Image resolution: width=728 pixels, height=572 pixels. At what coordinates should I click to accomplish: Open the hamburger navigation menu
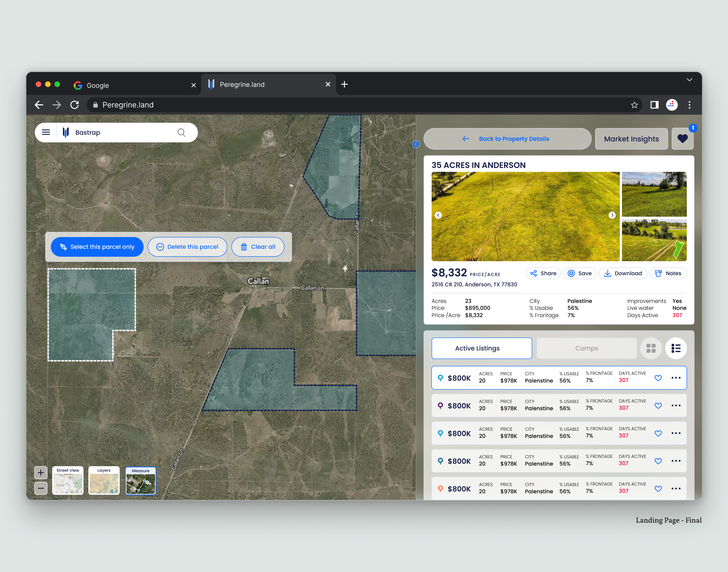point(46,132)
